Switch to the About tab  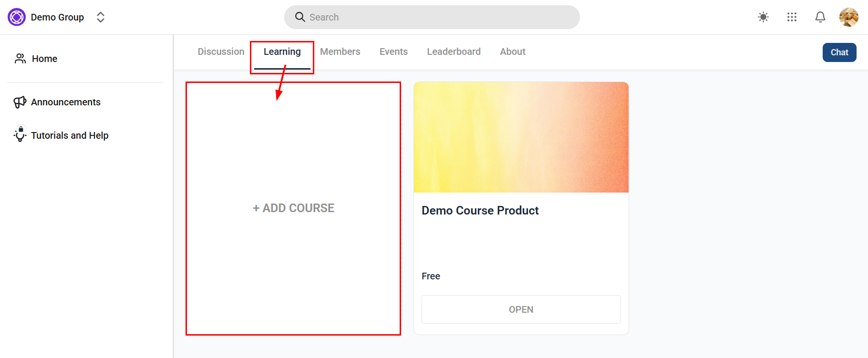pos(513,51)
